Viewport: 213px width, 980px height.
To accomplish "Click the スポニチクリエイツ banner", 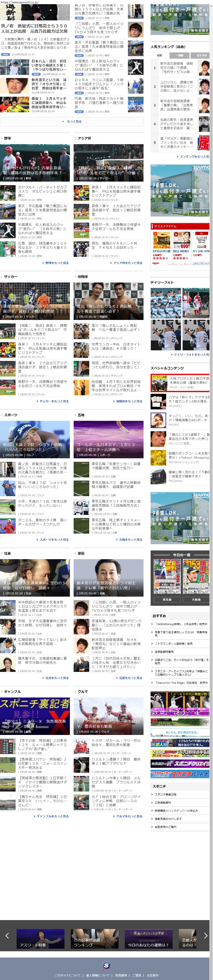I will tap(180, 763).
